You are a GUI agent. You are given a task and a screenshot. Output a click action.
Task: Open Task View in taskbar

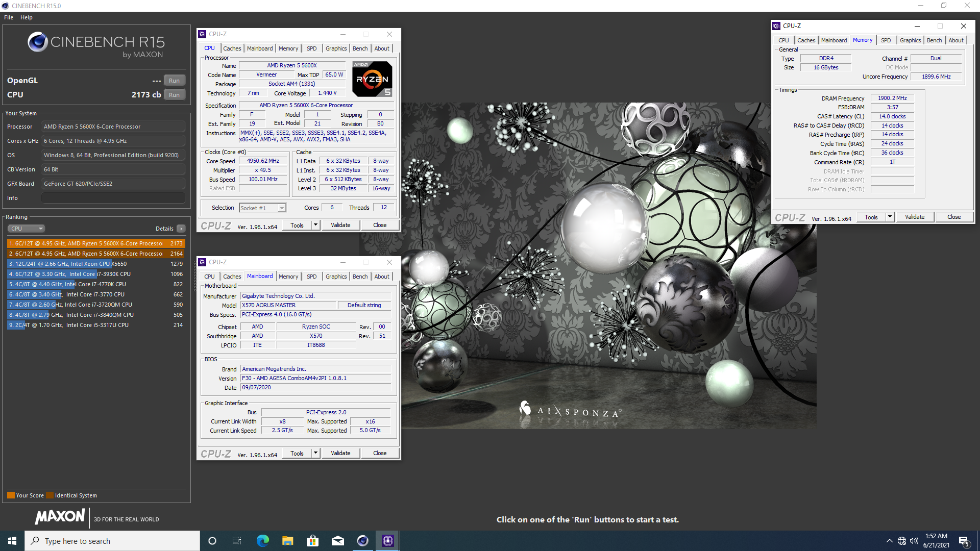pyautogui.click(x=237, y=541)
